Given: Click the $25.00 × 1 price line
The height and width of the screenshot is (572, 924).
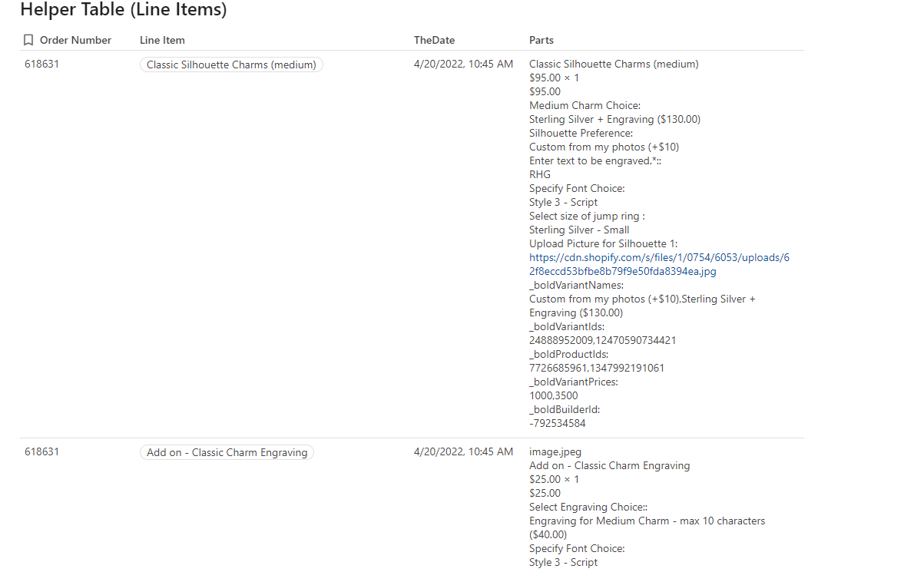Looking at the screenshot, I should tap(555, 480).
